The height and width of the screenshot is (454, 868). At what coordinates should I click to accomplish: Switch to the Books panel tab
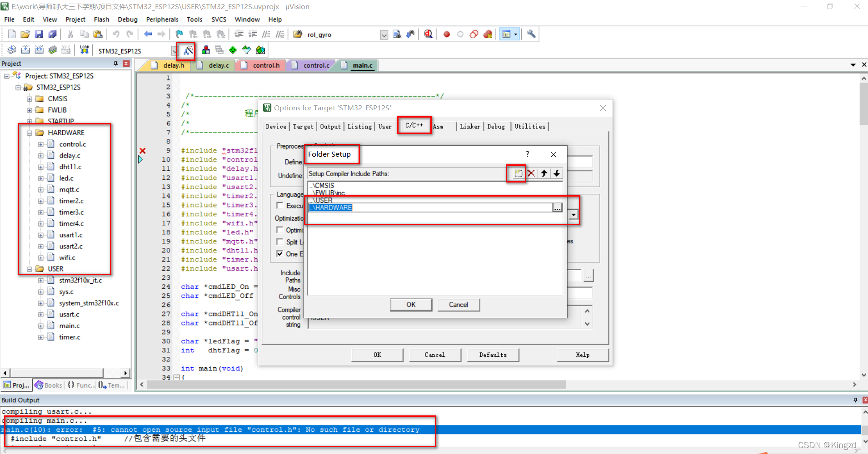[49, 385]
